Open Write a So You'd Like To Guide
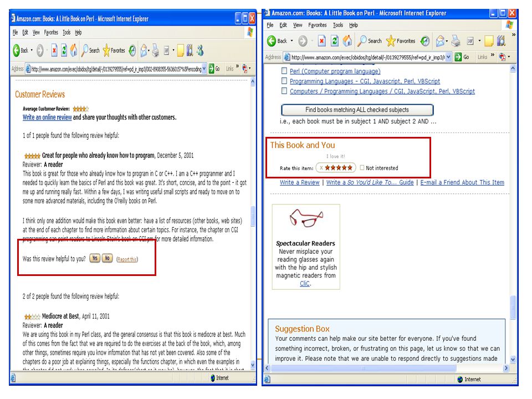This screenshot has height=399, width=532. pos(370,182)
